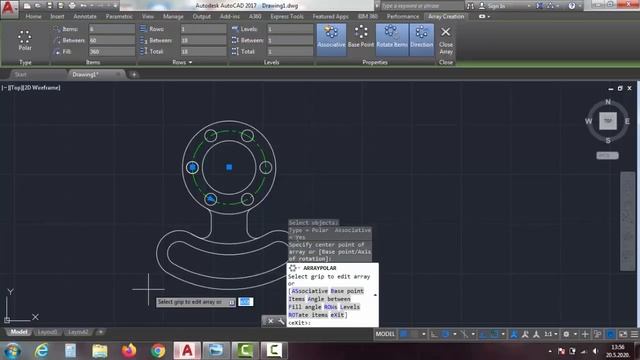Toggle ortho mode in status bar
Screen dimensions: 640x360
click(x=434, y=334)
